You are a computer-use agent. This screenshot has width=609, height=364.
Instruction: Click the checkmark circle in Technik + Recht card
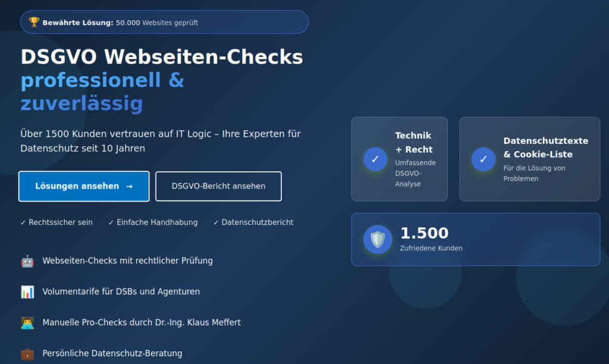coord(375,159)
